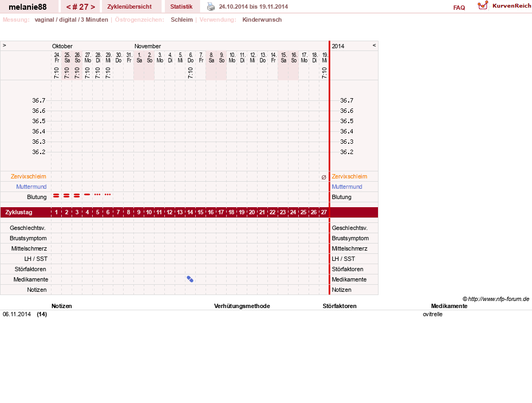Open the Zyklenübersicht tab
Viewport: 532px width, 403px height.
click(x=129, y=7)
